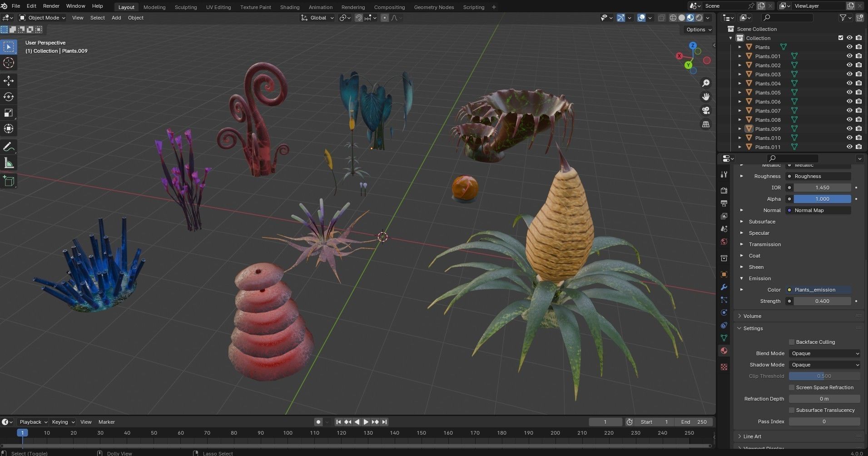868x456 pixels.
Task: Open the Render menu
Action: tap(51, 6)
